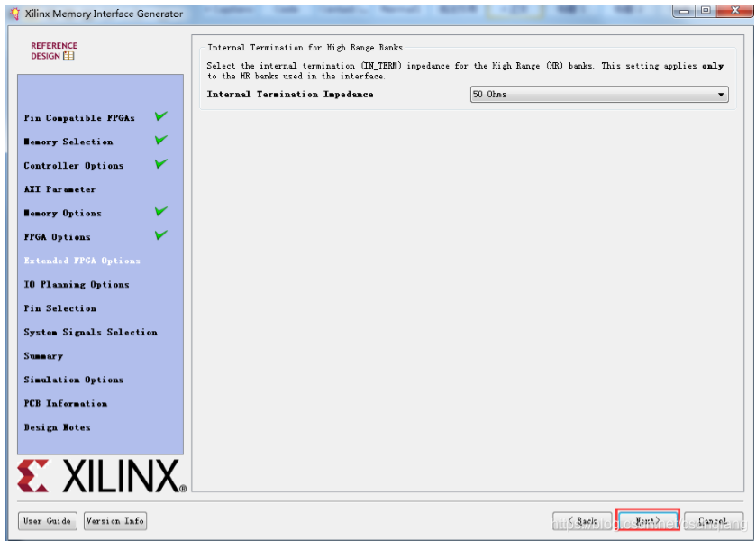Open the Internal Termination Impedance dropdown
The height and width of the screenshot is (541, 756).
tap(599, 95)
